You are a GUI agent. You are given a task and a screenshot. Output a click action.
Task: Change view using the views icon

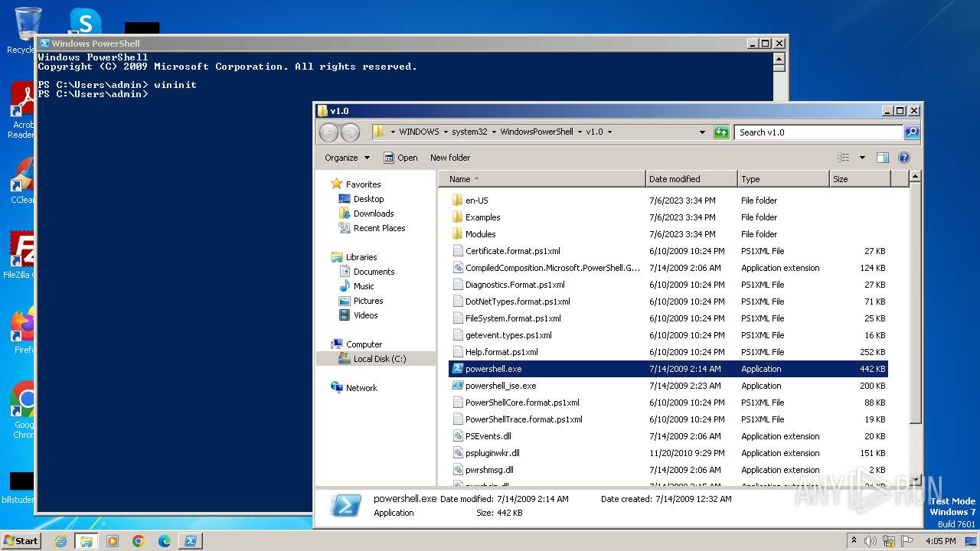(x=844, y=158)
